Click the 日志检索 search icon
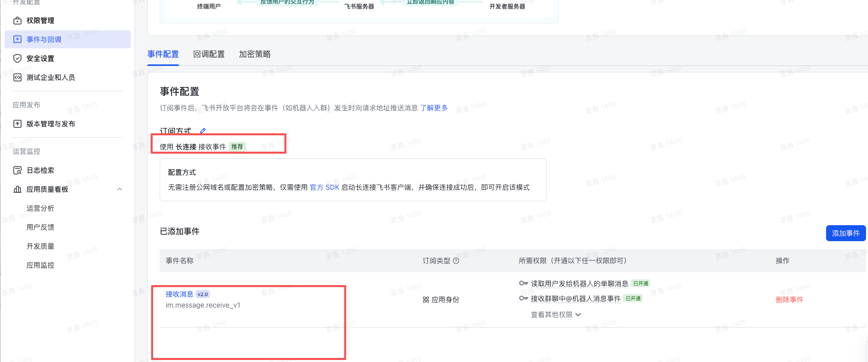The image size is (868, 362). pos(17,170)
